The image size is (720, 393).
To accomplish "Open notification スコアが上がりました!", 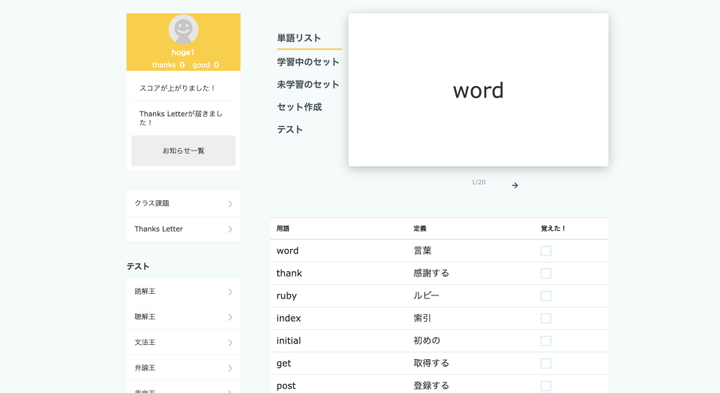I will 178,88.
